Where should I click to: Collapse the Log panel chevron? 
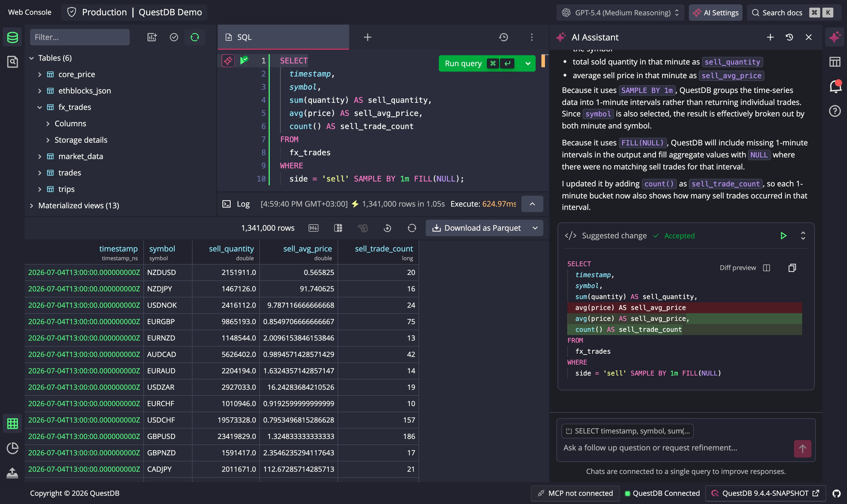pos(532,204)
